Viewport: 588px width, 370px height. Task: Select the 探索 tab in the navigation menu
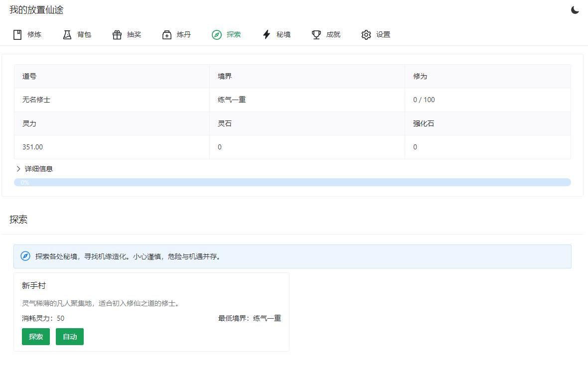pyautogui.click(x=227, y=34)
